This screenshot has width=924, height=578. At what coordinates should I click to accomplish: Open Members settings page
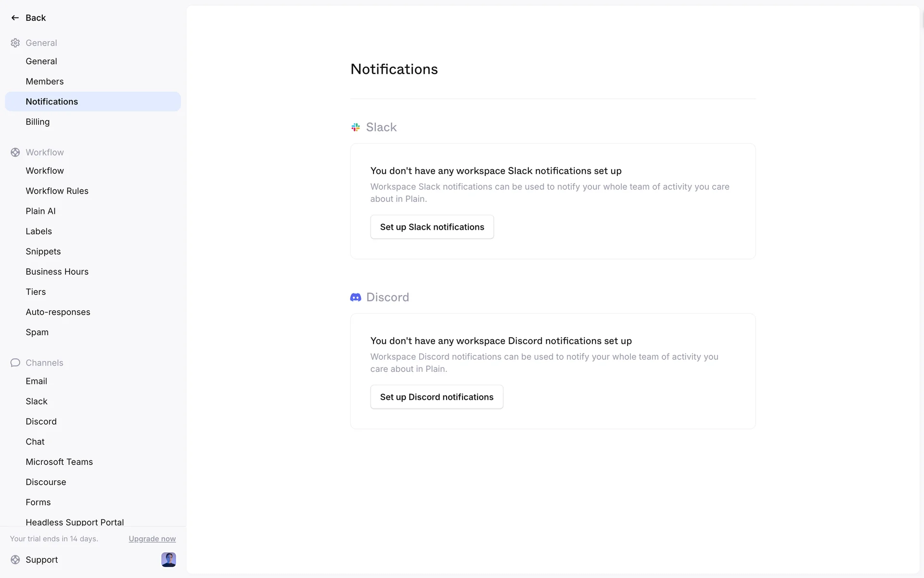click(45, 81)
